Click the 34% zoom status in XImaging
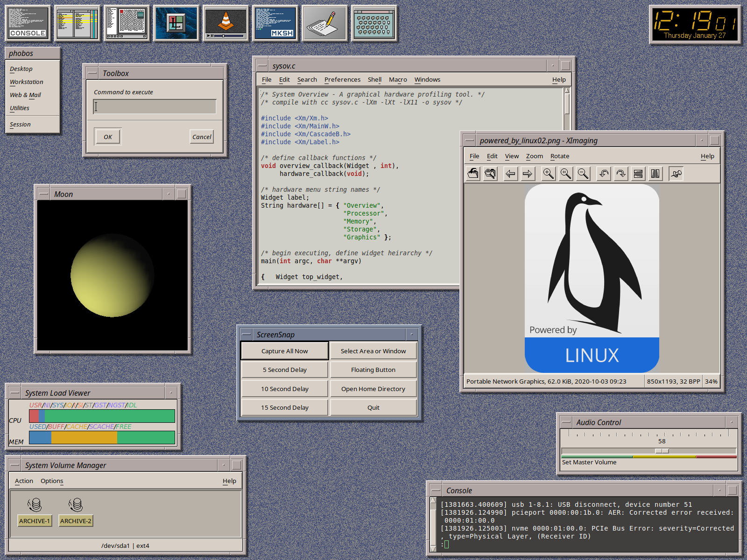The image size is (747, 560). coord(711,381)
